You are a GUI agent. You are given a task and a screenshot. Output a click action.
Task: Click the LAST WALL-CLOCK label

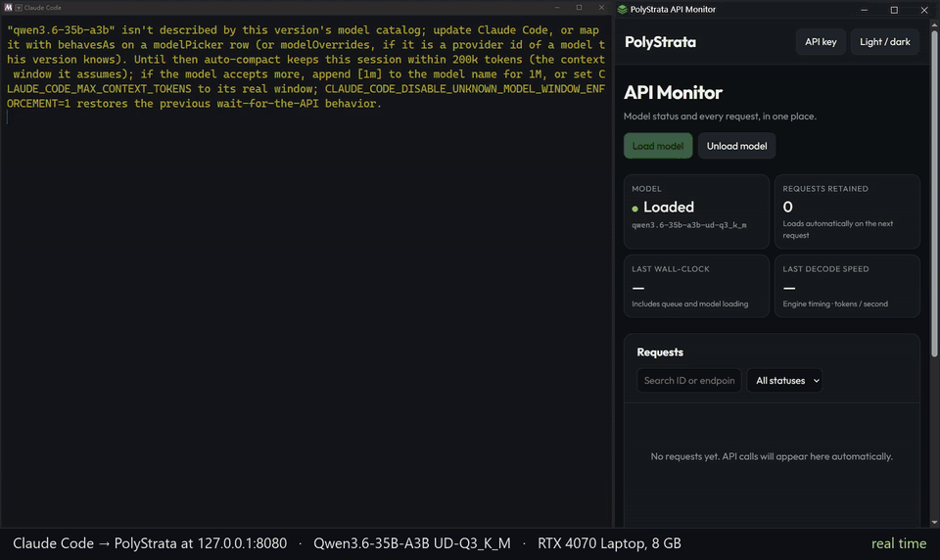coord(670,268)
